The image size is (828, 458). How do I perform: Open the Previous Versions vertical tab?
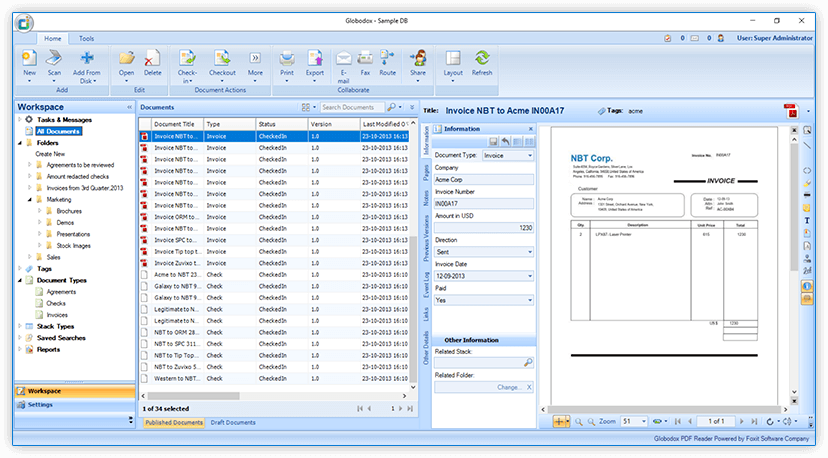pos(426,238)
